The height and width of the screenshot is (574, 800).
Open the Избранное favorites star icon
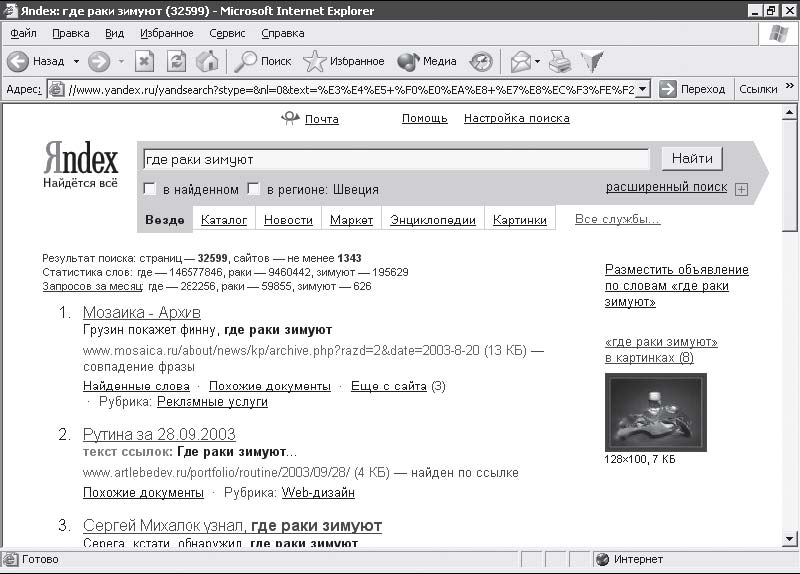(x=315, y=61)
